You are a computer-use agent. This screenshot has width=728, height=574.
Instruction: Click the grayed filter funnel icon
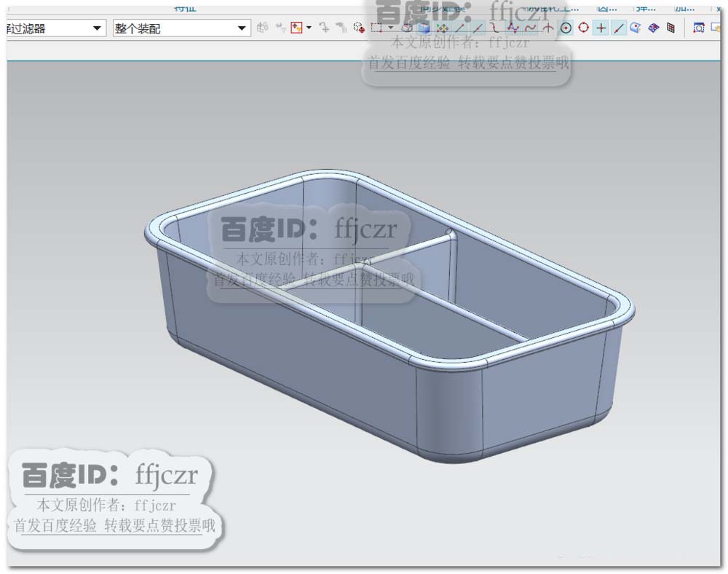pos(280,28)
